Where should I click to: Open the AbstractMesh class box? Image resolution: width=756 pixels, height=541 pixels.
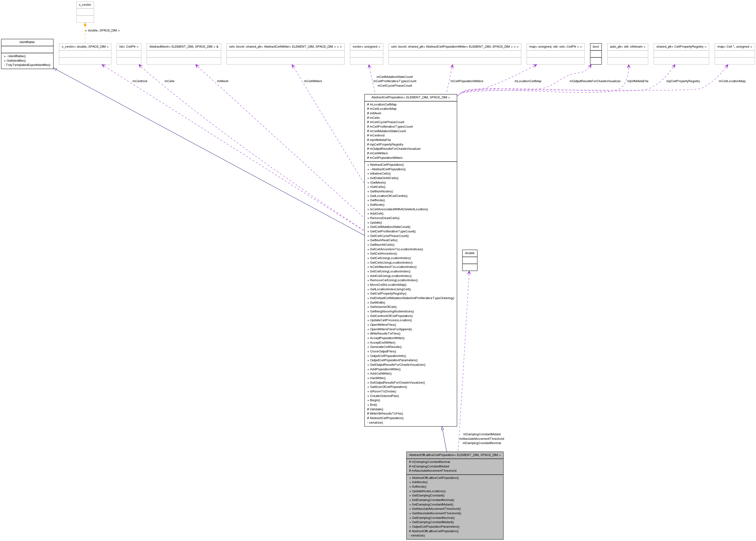pos(184,47)
